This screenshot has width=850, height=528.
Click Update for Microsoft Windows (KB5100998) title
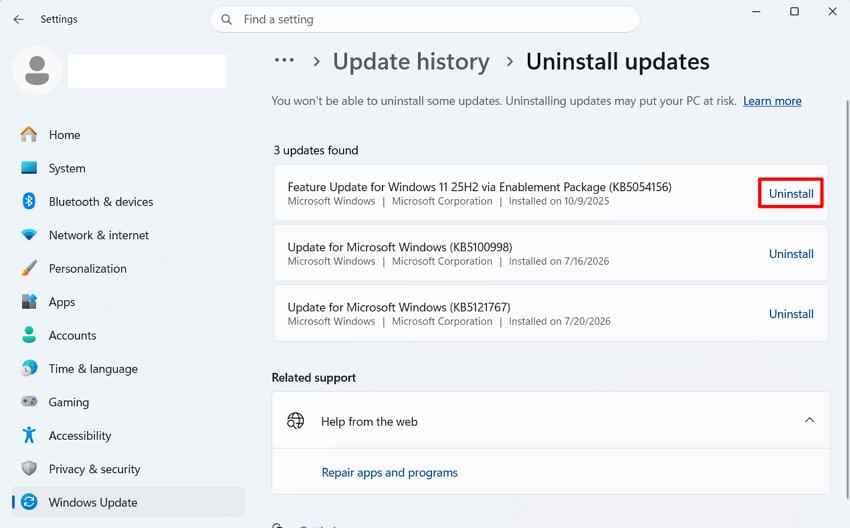pos(400,247)
